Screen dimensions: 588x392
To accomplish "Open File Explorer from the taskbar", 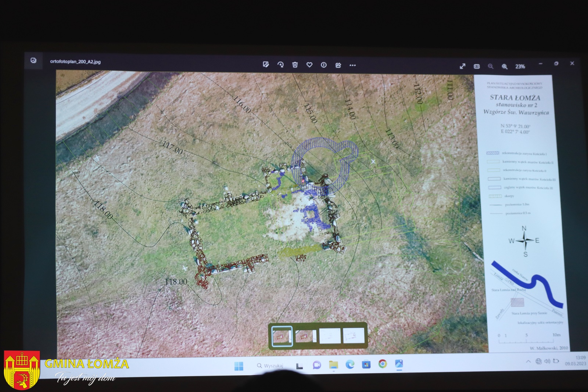I will click(x=333, y=365).
